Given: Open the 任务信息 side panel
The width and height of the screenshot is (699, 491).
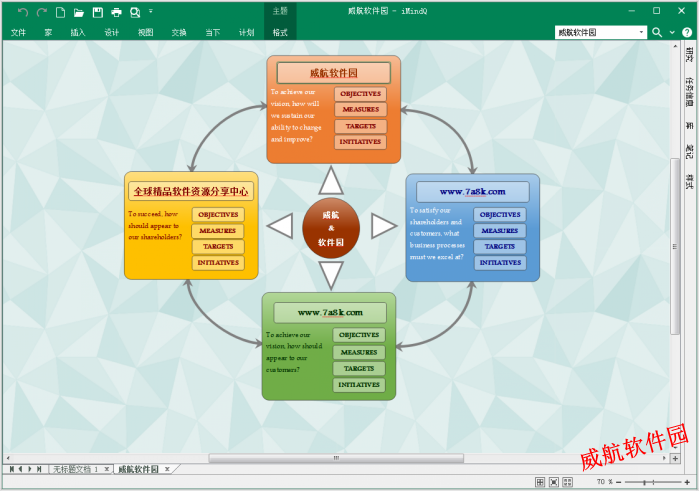Looking at the screenshot, I should (689, 92).
